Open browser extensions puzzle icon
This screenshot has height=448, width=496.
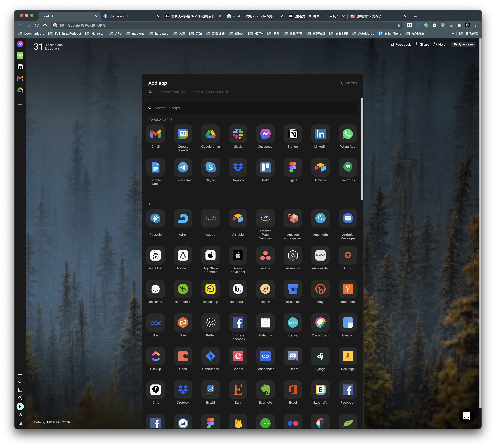pos(459,25)
